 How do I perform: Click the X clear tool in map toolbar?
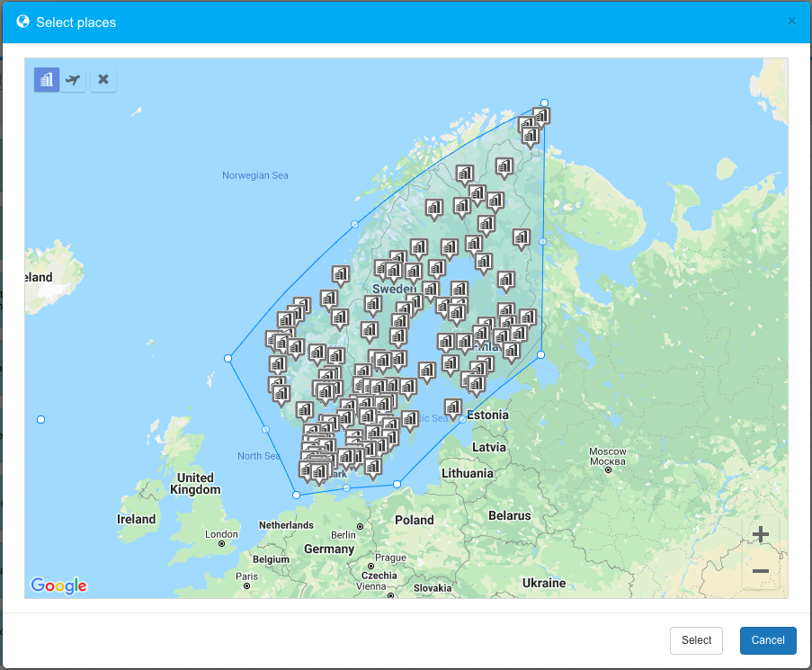103,80
